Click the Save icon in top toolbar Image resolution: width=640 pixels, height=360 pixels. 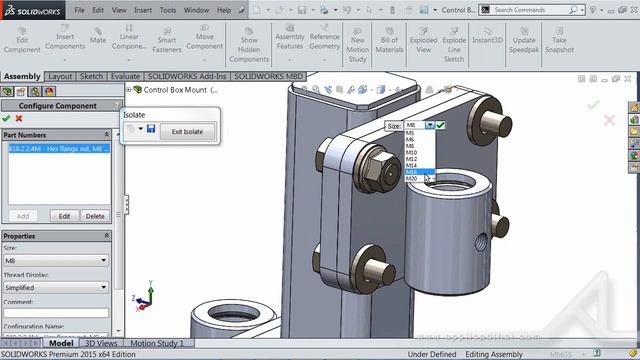[x=302, y=10]
